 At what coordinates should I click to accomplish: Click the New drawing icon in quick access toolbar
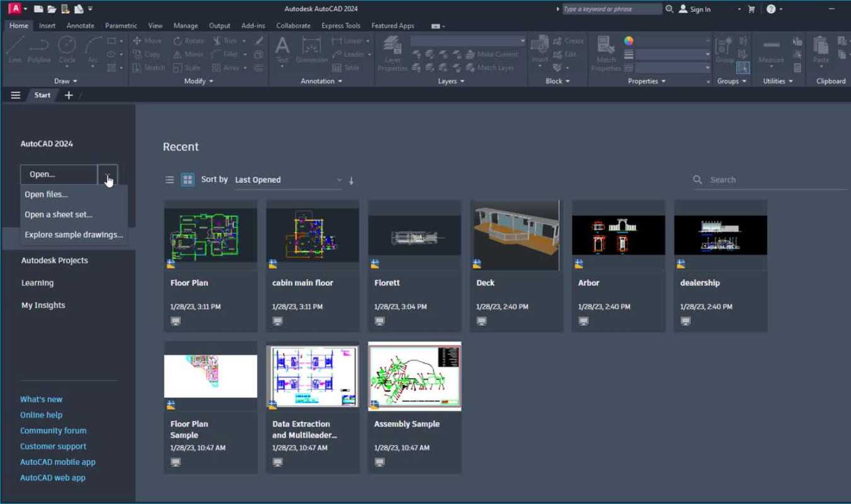(x=38, y=9)
